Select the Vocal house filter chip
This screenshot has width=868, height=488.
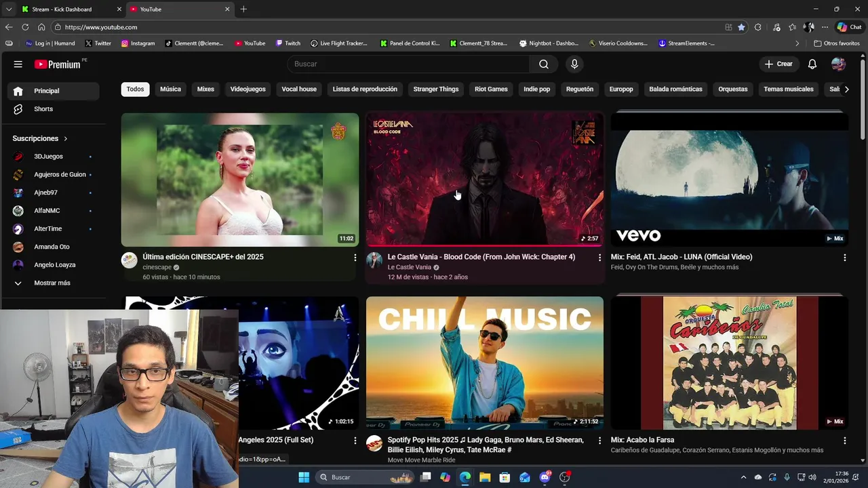299,89
